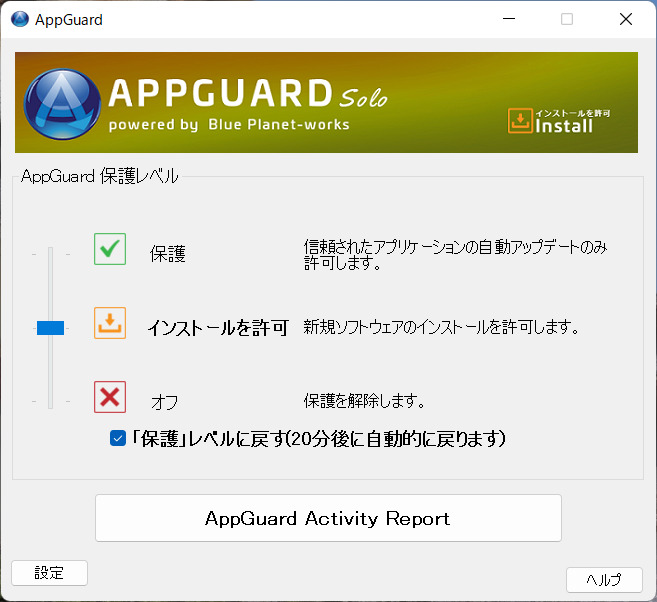Minimize the AppGuard window
The width and height of the screenshot is (657, 602).
509,19
